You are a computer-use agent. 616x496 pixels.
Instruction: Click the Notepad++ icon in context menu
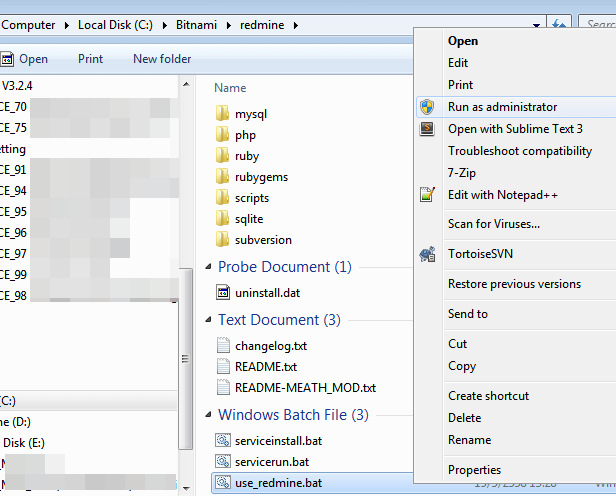tap(427, 195)
